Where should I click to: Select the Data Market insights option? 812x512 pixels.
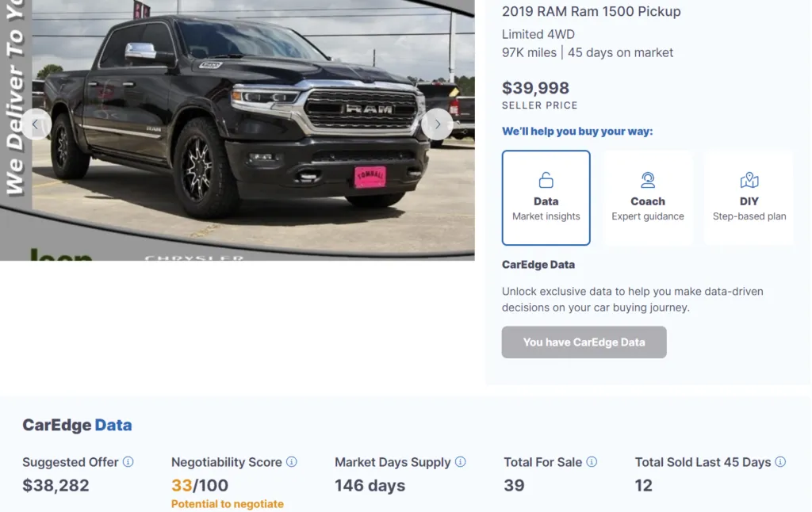[546, 197]
